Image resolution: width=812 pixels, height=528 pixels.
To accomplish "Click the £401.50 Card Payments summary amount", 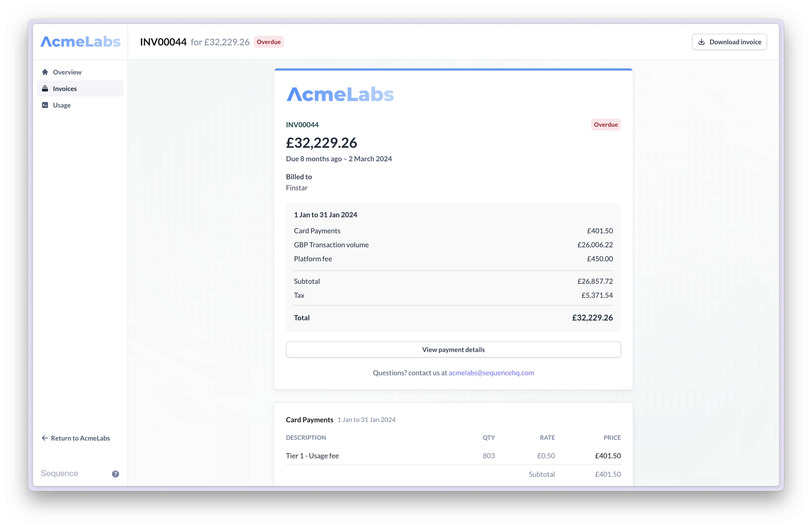I will coord(600,231).
